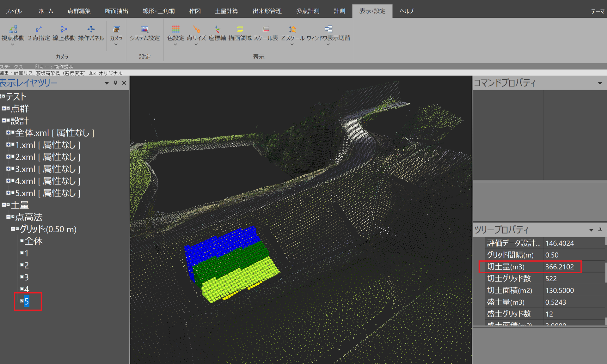Open the ヘルプ tab

click(407, 11)
